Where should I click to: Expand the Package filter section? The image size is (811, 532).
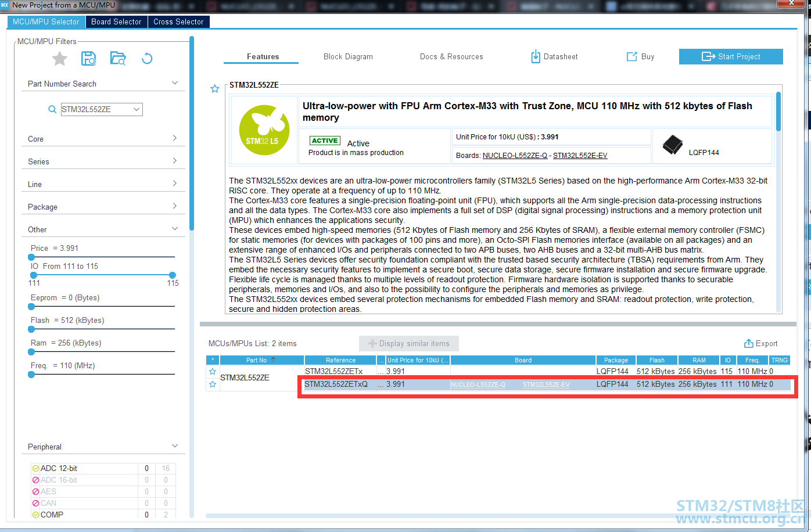pos(175,206)
